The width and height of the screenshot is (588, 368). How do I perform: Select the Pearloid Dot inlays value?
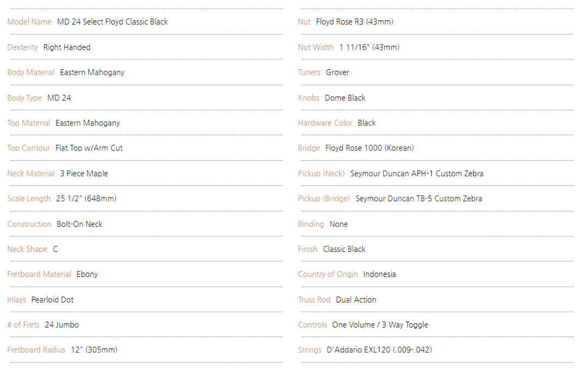coord(52,300)
